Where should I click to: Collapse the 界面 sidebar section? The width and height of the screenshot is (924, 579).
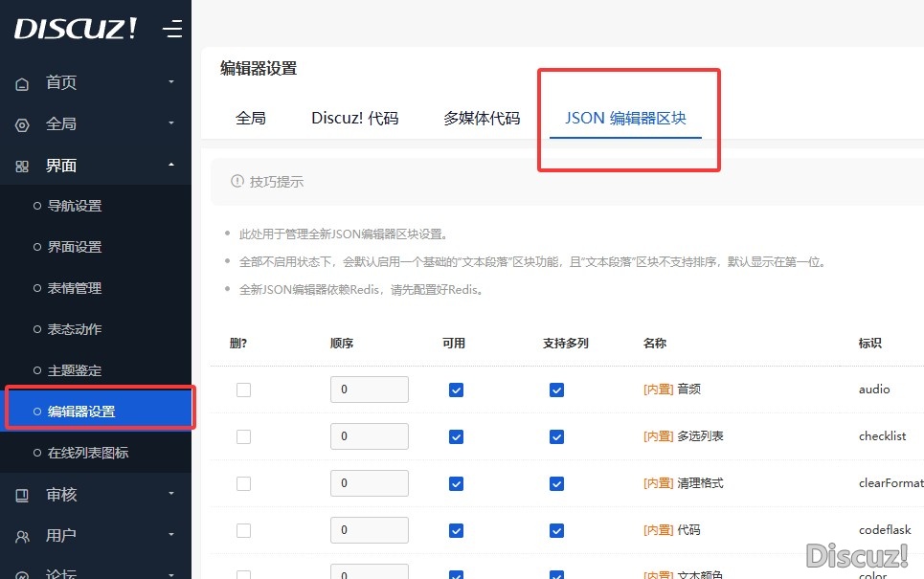[172, 166]
